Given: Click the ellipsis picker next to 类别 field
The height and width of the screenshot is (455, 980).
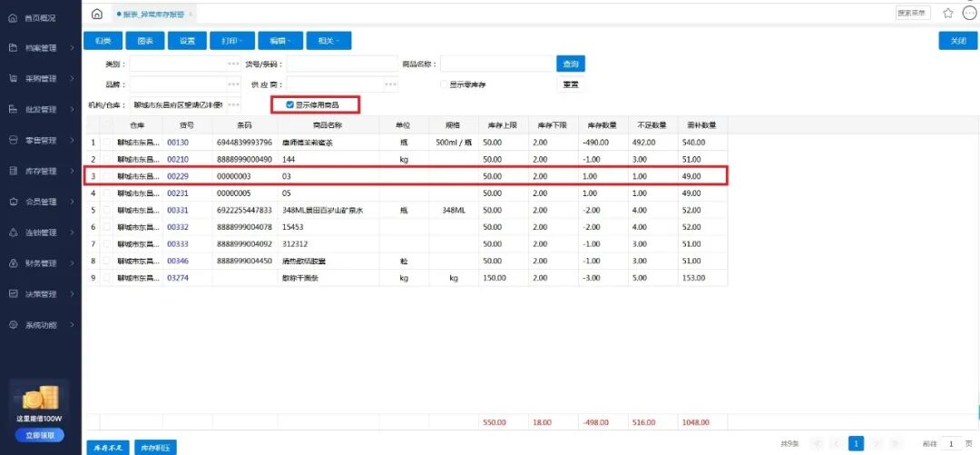Looking at the screenshot, I should tap(233, 64).
